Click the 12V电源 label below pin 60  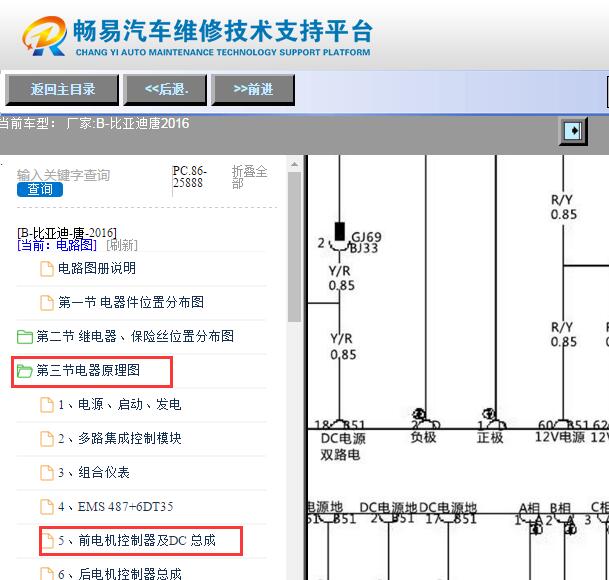pos(560,437)
